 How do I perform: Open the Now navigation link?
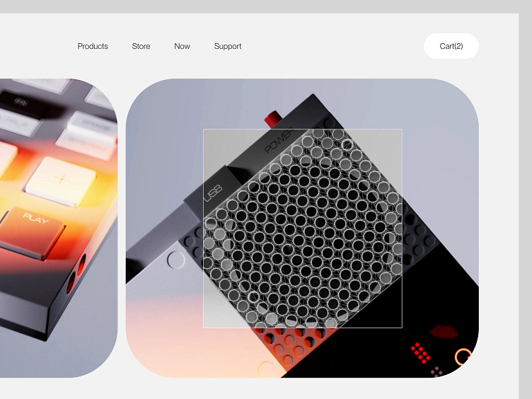point(183,46)
